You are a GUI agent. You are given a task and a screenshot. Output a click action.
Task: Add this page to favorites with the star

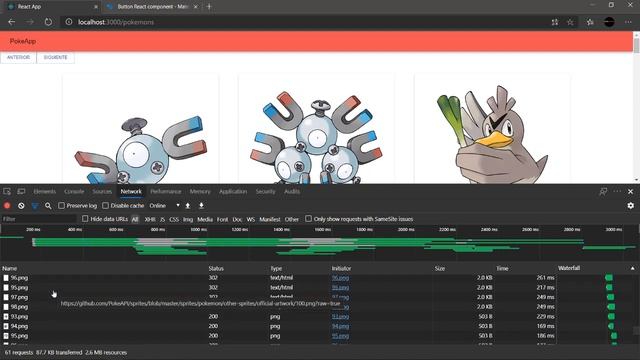570,22
